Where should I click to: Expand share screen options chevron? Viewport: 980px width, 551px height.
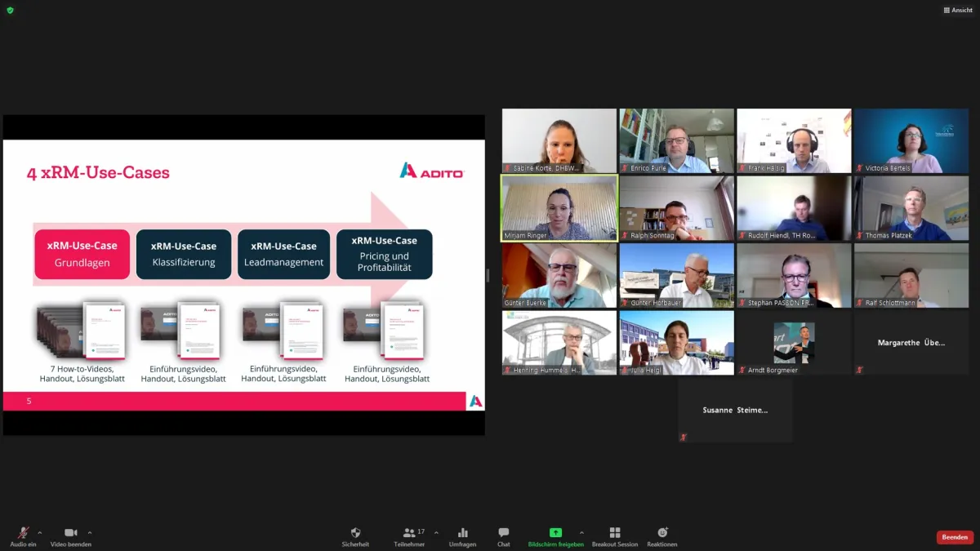point(581,532)
